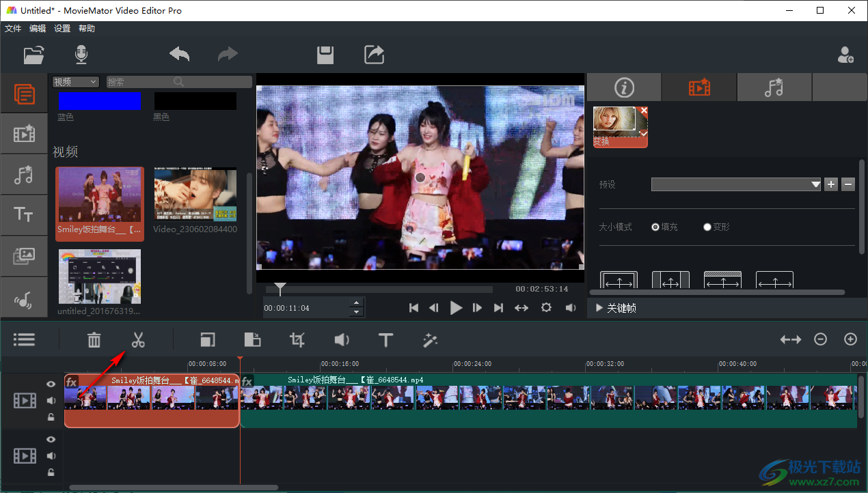
Task: Split clip with scissors icon
Action: (138, 339)
